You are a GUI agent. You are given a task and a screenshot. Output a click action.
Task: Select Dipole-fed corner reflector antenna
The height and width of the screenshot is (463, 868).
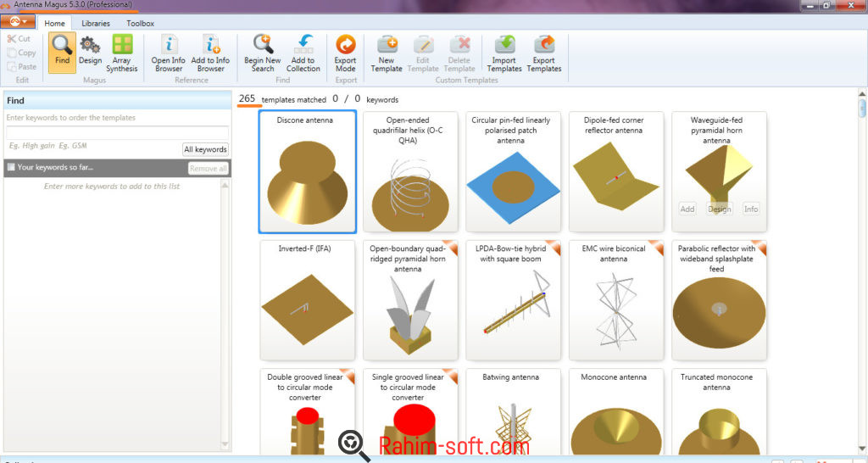tap(616, 171)
